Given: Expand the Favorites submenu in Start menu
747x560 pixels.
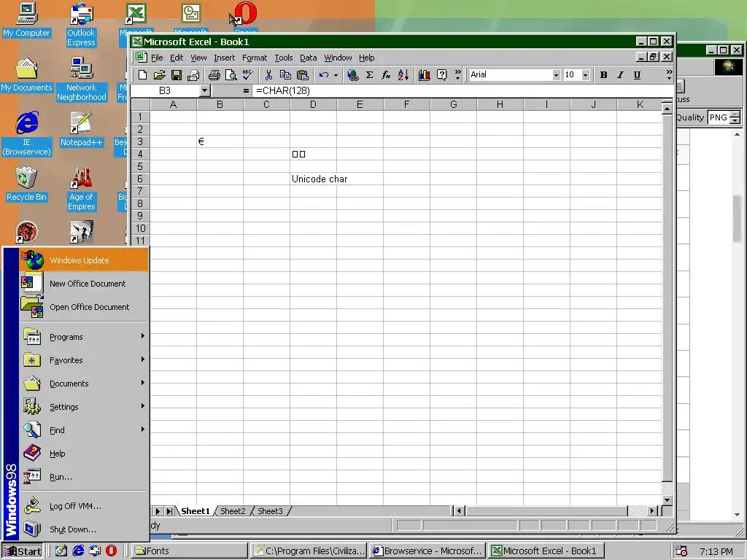Looking at the screenshot, I should point(84,360).
